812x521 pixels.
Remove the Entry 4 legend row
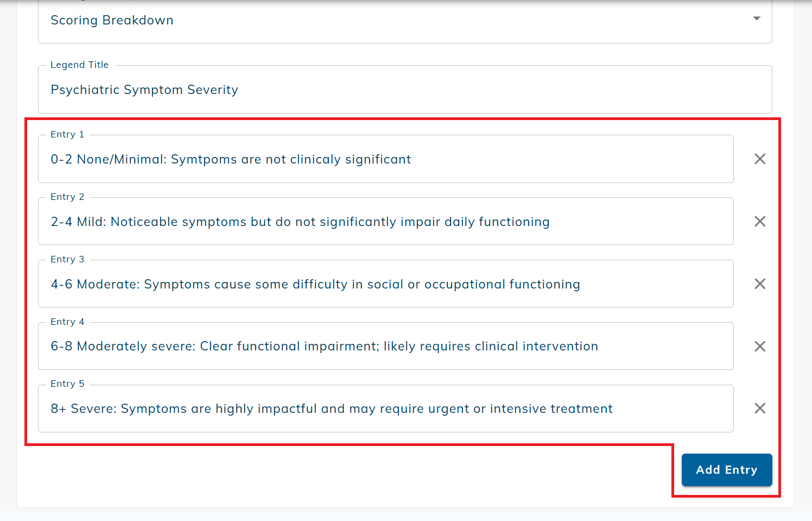[760, 347]
